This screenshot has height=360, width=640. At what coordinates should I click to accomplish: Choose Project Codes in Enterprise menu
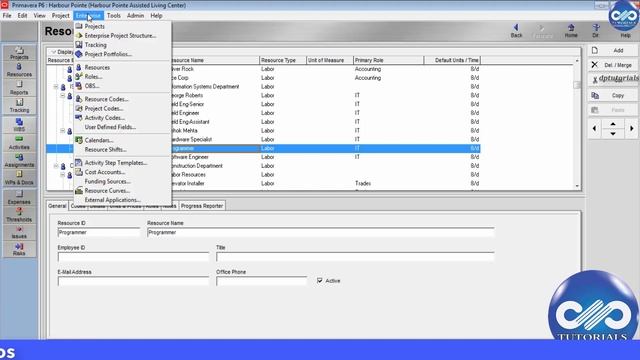[104, 109]
